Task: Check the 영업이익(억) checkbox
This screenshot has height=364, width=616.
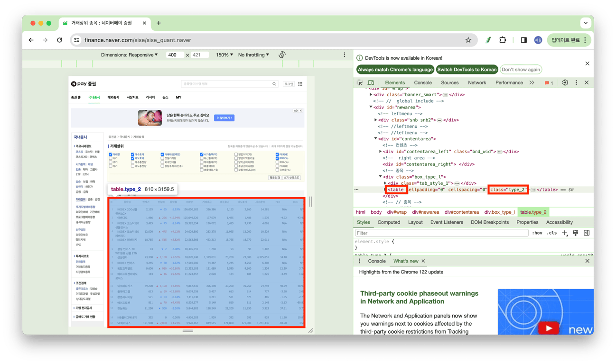Action: 236,155
